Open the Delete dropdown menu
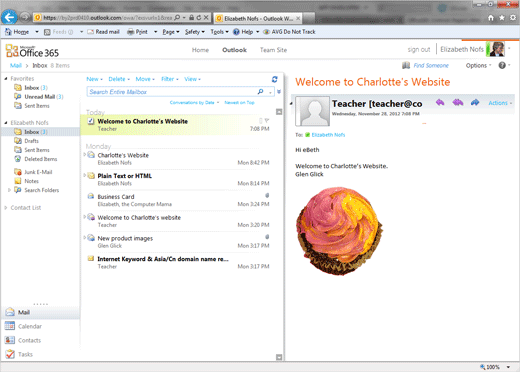The height and width of the screenshot is (372, 520). coord(119,79)
